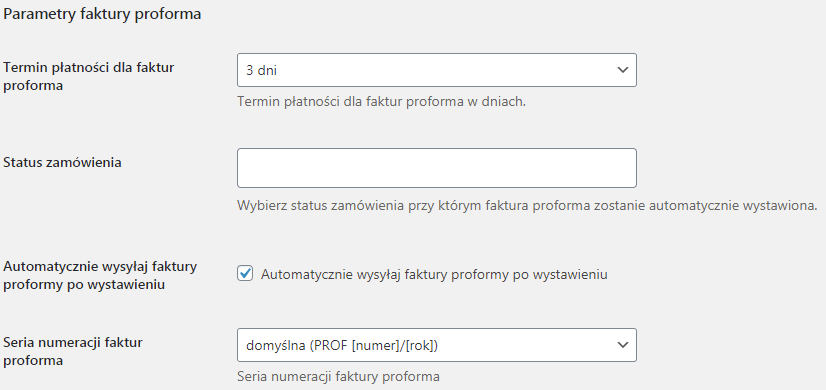Click the help text "Termin płatności dla faktur proforma w dniach."

[382, 102]
